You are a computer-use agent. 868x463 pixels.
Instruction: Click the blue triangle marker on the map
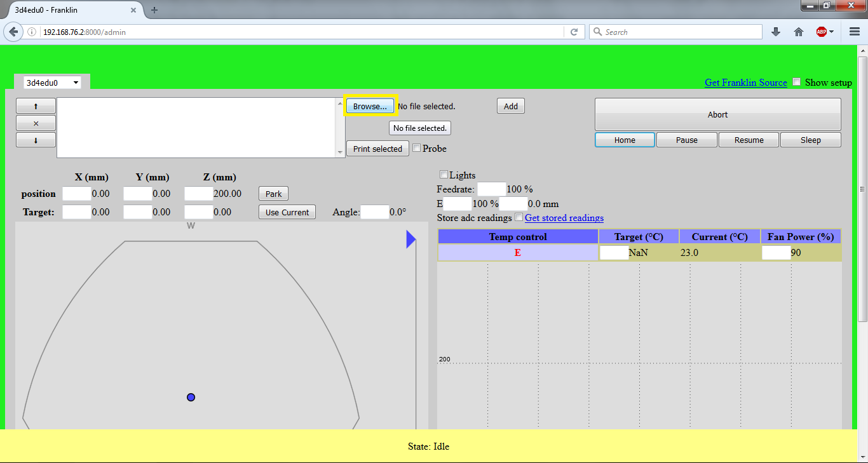410,239
